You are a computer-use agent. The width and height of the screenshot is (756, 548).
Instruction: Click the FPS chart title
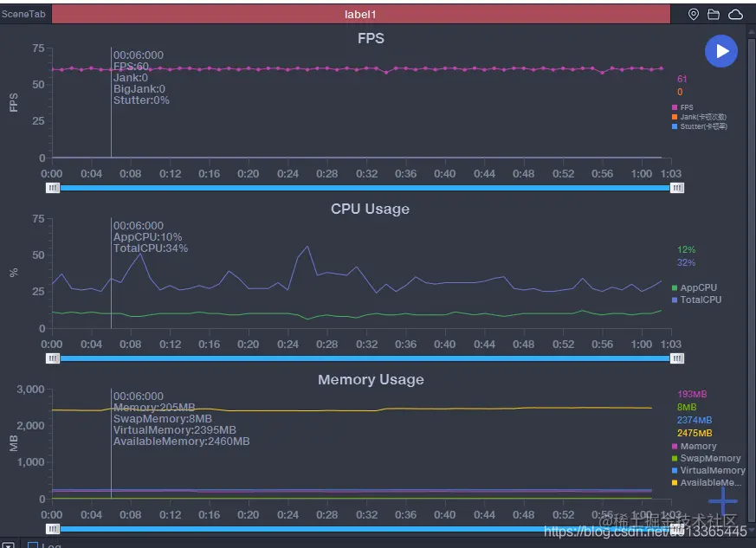click(x=371, y=39)
